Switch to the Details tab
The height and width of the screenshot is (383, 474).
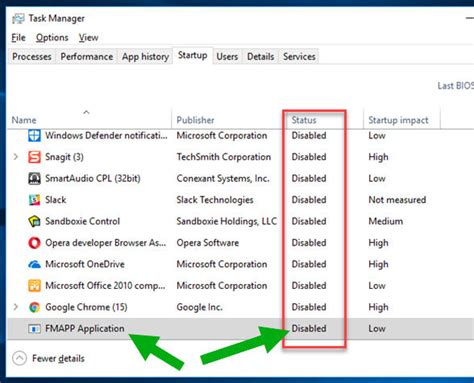point(260,57)
